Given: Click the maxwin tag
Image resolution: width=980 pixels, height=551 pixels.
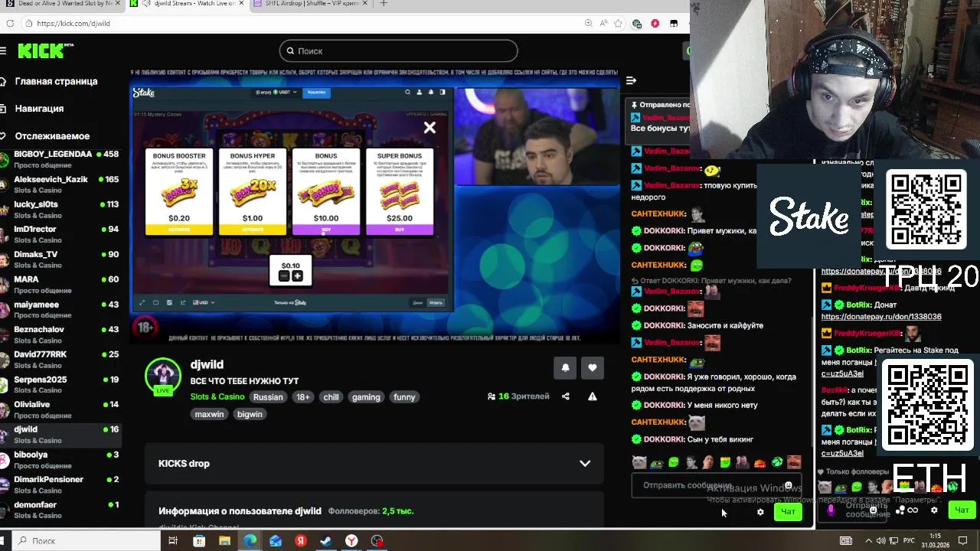Looking at the screenshot, I should coord(209,414).
